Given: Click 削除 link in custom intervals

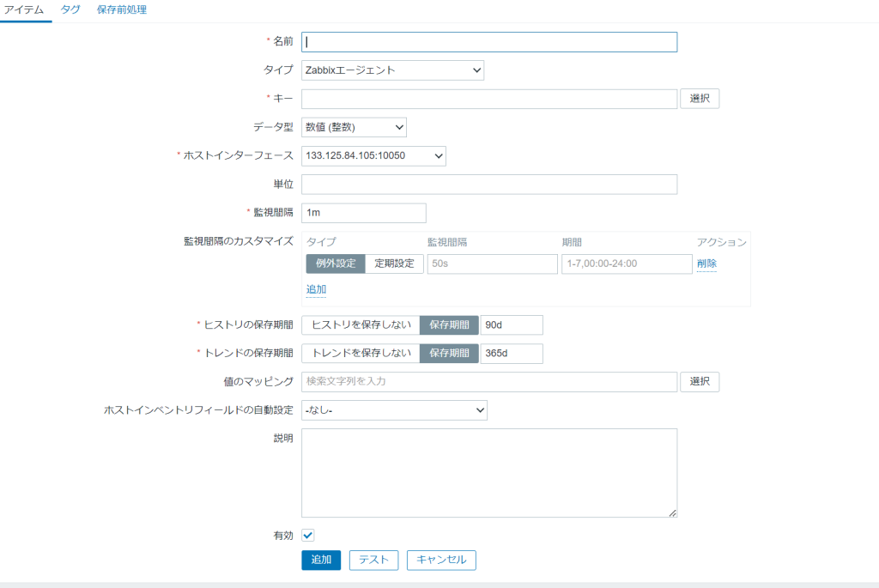Looking at the screenshot, I should [x=706, y=264].
